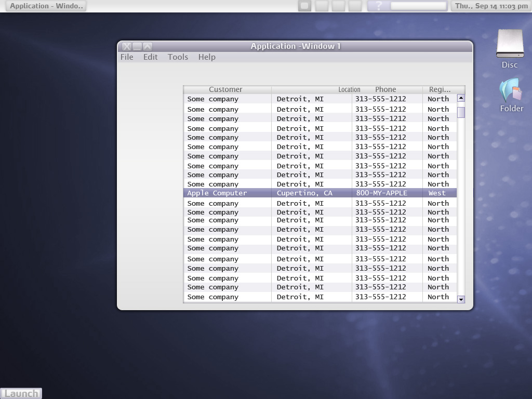This screenshot has width=532, height=399.
Task: Click the scrollbar down arrow
Action: click(461, 299)
